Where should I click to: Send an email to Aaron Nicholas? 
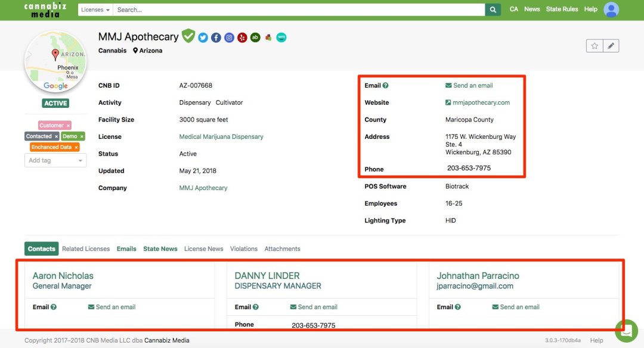(x=112, y=307)
